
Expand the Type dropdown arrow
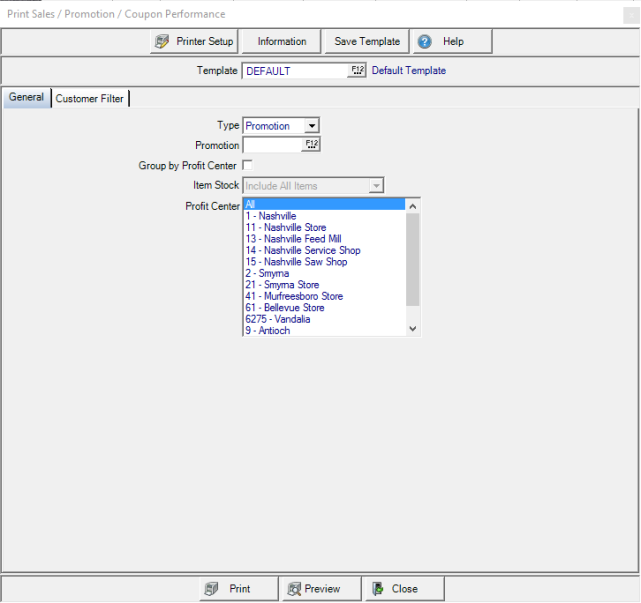tap(312, 126)
